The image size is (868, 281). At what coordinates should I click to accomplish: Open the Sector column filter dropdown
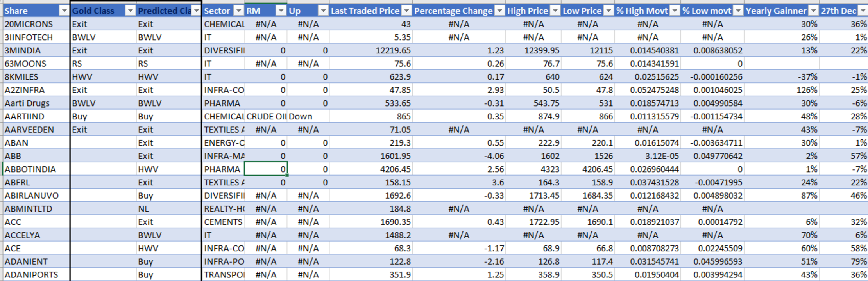point(238,11)
